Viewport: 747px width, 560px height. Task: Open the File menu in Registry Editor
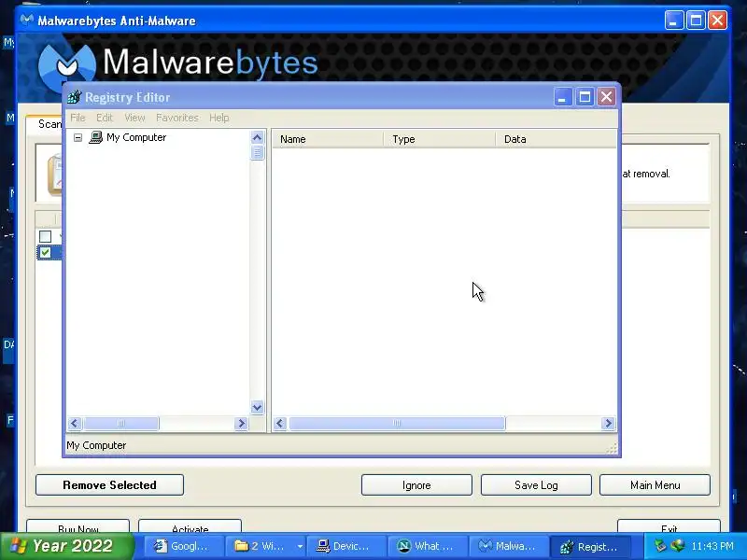click(78, 118)
